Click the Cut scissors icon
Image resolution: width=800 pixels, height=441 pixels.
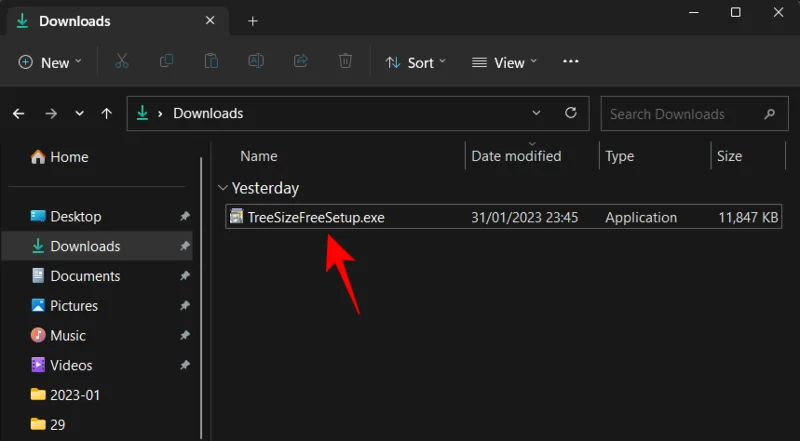coord(122,62)
